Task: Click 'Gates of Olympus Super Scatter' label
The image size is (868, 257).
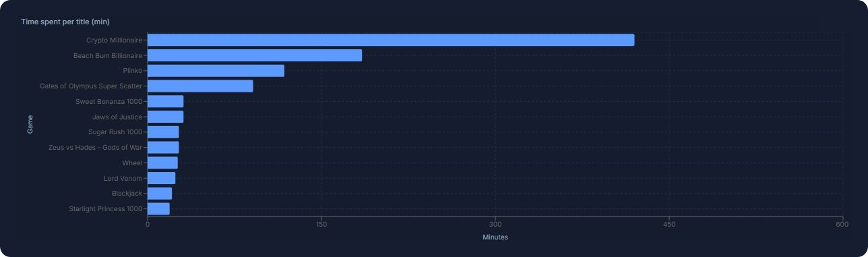Action: (91, 86)
